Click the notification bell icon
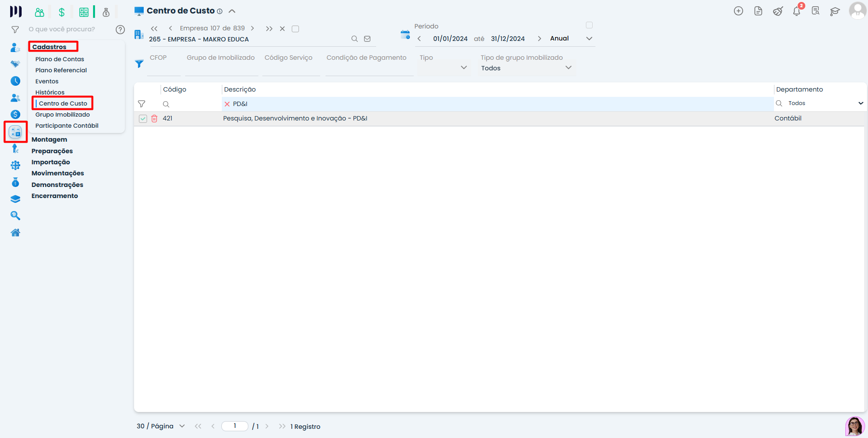868x438 pixels. (796, 12)
